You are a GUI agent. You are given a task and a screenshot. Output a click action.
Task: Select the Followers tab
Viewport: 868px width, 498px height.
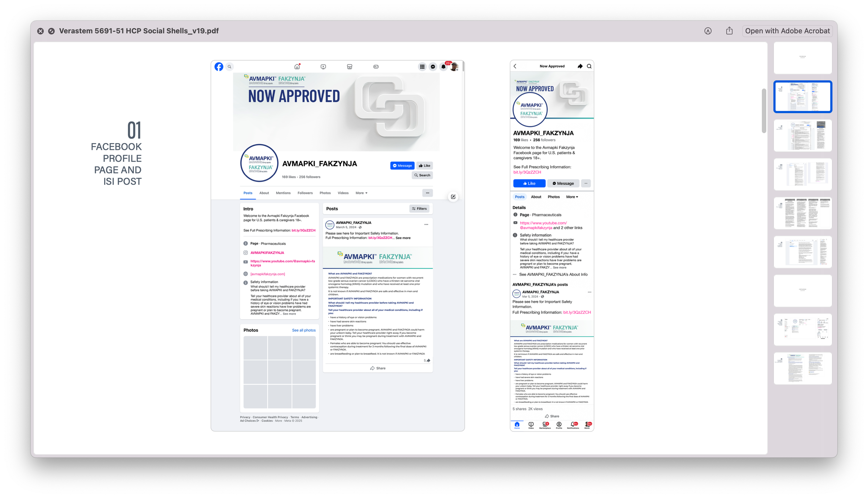305,193
